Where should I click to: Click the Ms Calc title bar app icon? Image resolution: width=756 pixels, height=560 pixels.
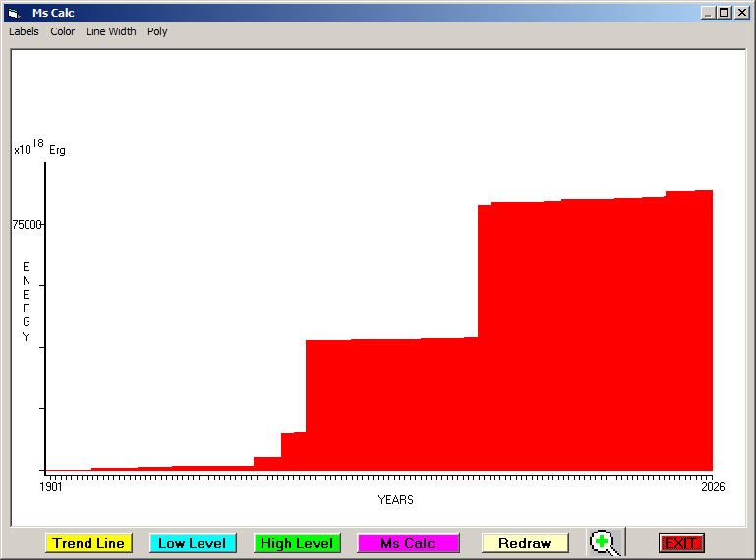(x=13, y=13)
